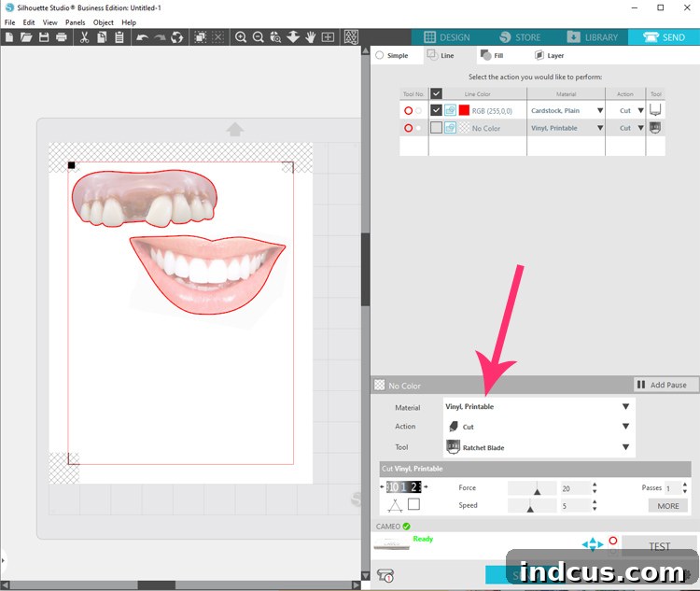Save the document with the floppy disk icon
The height and width of the screenshot is (591, 700).
tap(44, 37)
